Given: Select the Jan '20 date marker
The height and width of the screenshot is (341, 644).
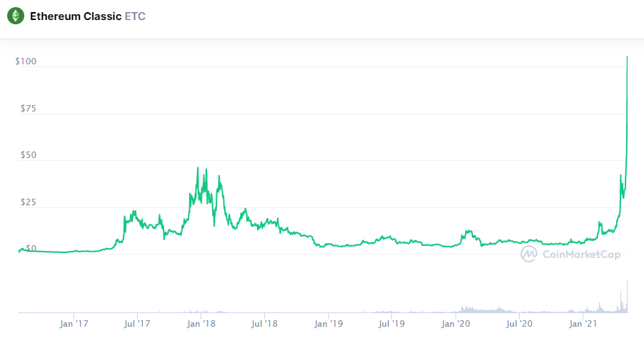Looking at the screenshot, I should 456,325.
